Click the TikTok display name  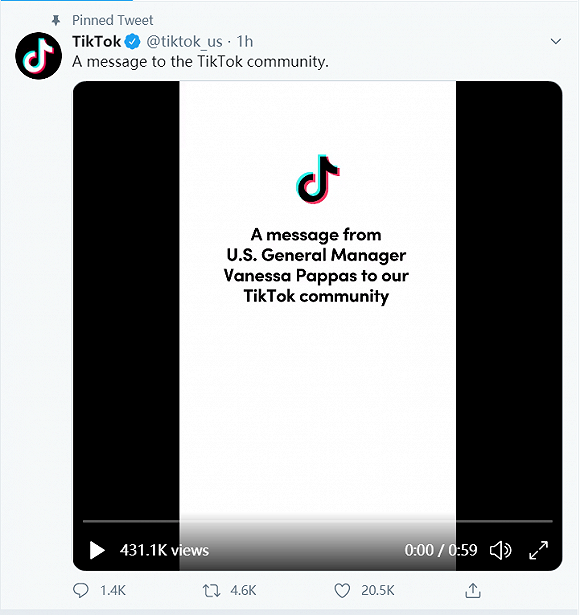tap(96, 41)
